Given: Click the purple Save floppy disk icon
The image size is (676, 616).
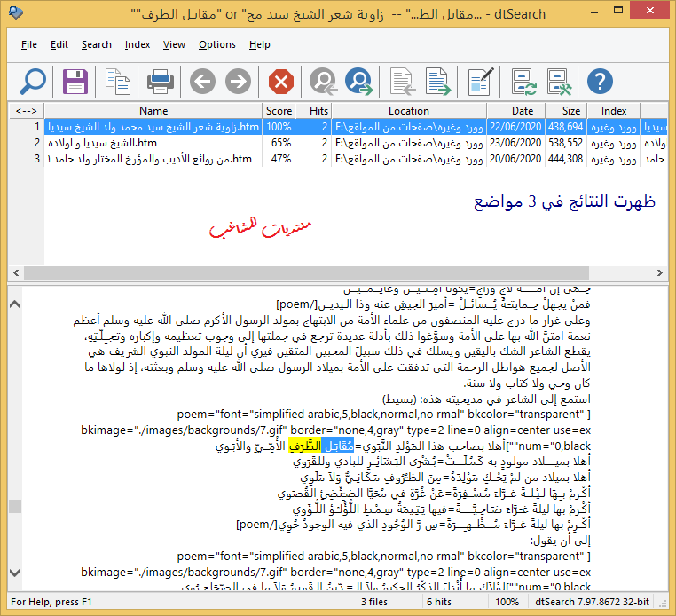Looking at the screenshot, I should [75, 83].
